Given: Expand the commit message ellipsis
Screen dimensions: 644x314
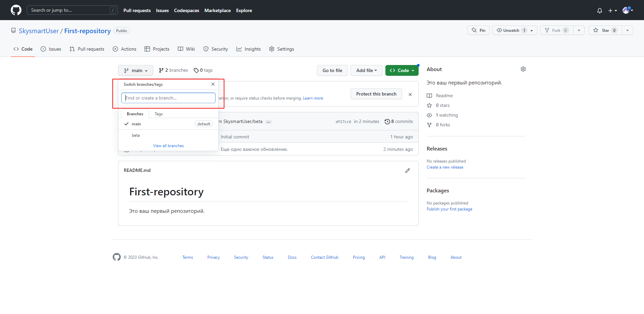Looking at the screenshot, I should click(268, 122).
